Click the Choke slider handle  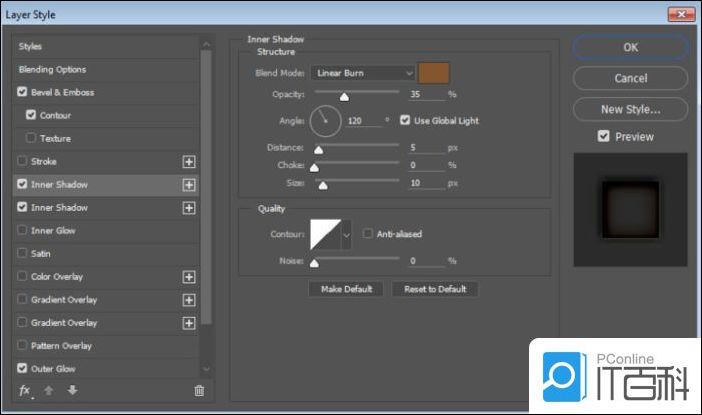coord(314,168)
